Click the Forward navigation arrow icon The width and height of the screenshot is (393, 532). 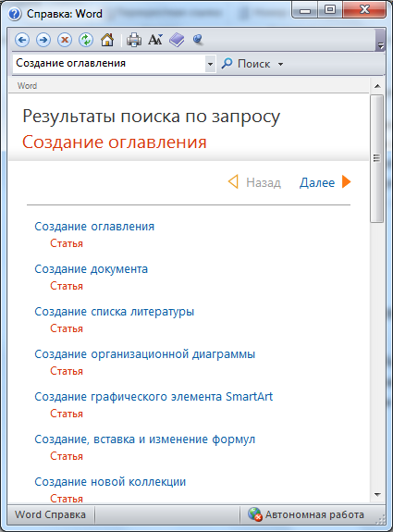coord(43,40)
